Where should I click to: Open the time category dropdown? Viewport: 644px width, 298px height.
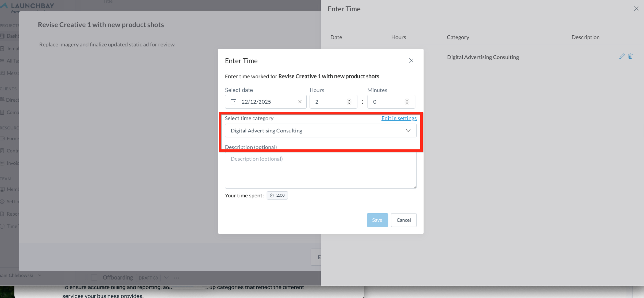pyautogui.click(x=320, y=131)
